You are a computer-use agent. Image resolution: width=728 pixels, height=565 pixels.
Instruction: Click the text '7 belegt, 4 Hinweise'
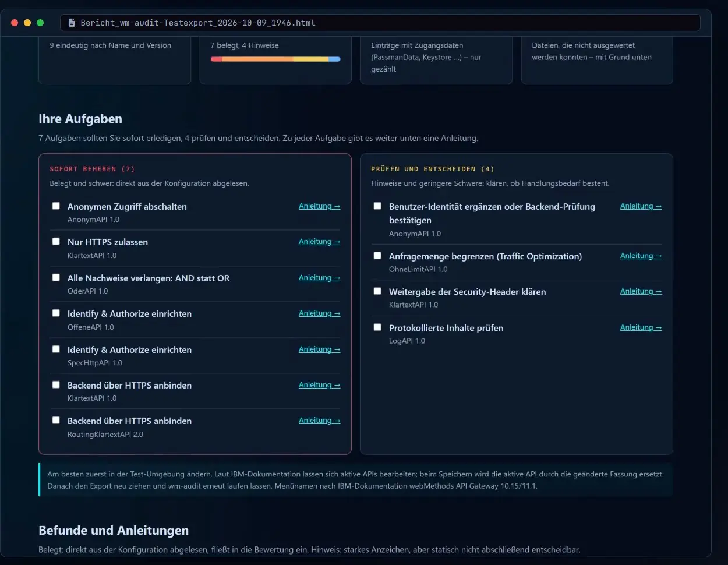pos(245,45)
